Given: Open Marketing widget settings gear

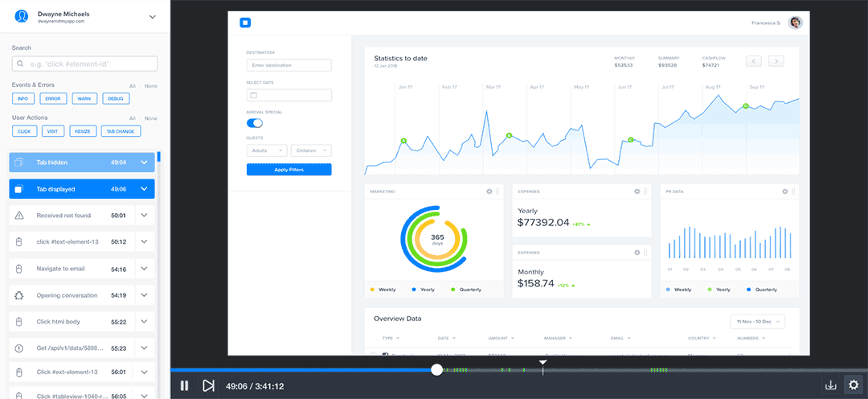Looking at the screenshot, I should (x=489, y=191).
